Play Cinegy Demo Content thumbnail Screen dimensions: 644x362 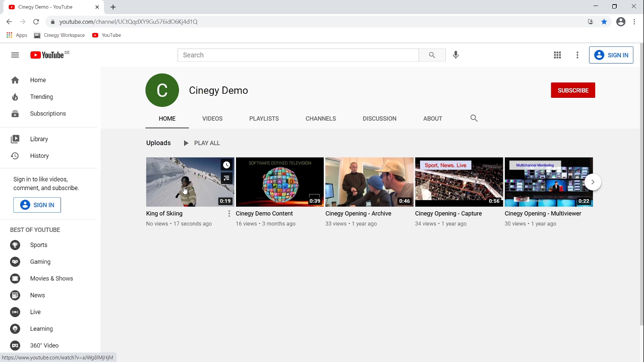click(280, 182)
